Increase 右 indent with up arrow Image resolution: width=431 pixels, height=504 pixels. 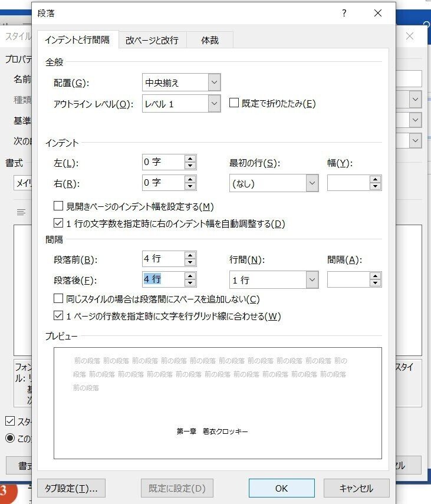[190, 179]
